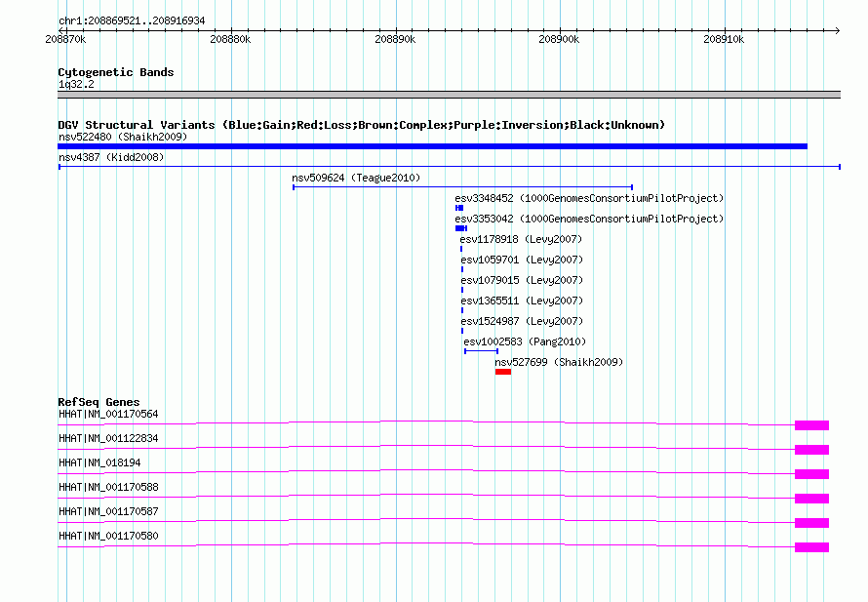This screenshot has width=868, height=602.
Task: Open the esv3348452 variant glyph
Action: coord(459,208)
